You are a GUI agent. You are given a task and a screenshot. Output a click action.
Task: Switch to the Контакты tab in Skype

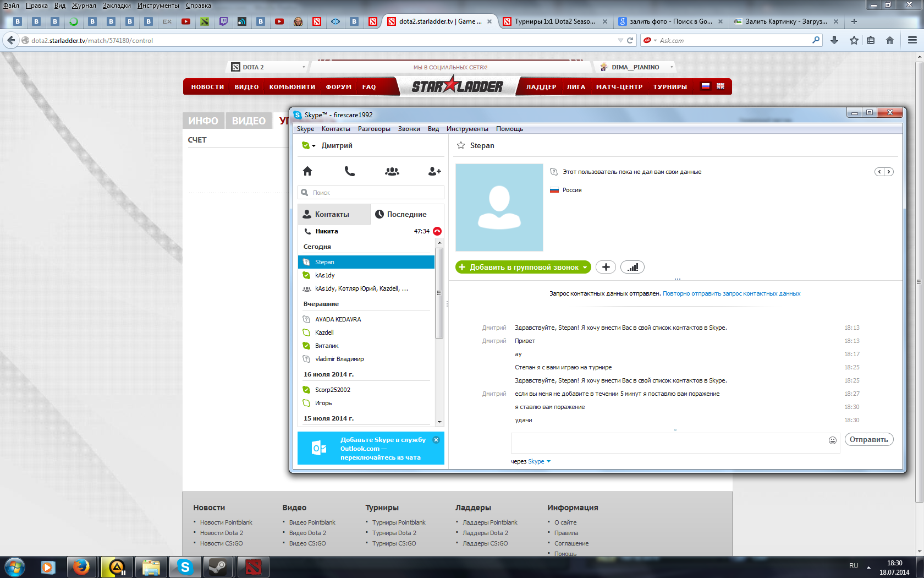click(x=334, y=214)
